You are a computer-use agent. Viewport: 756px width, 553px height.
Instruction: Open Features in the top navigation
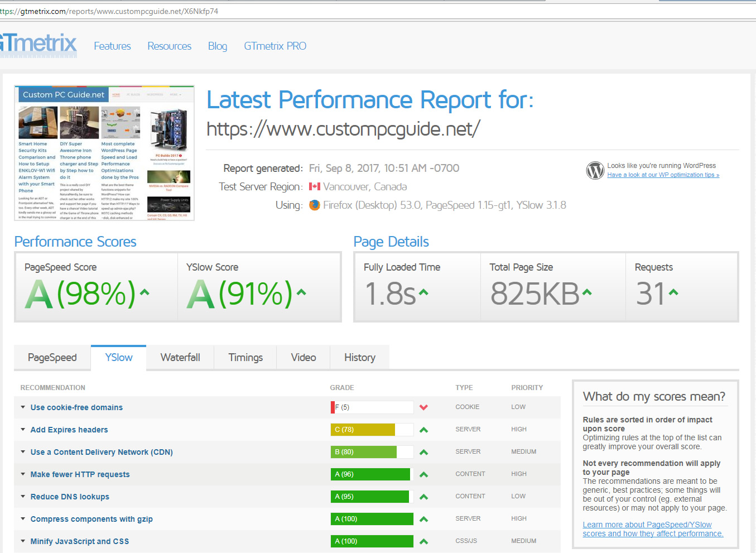point(112,46)
